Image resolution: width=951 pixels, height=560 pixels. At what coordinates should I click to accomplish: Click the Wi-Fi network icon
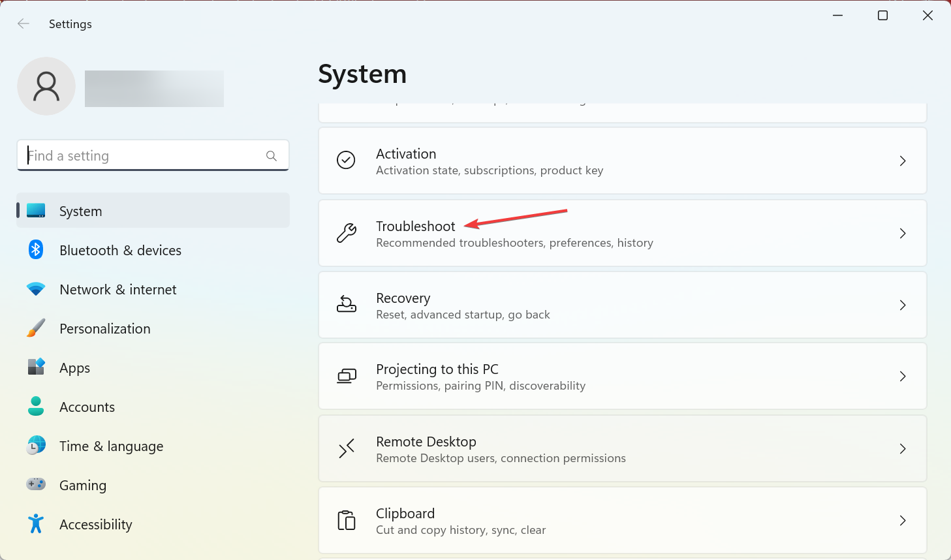point(36,289)
